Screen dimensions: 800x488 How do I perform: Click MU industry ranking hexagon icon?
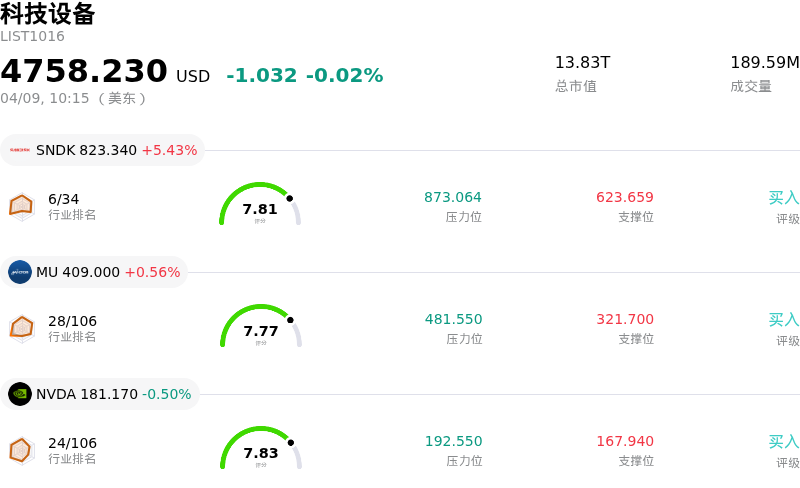22,327
